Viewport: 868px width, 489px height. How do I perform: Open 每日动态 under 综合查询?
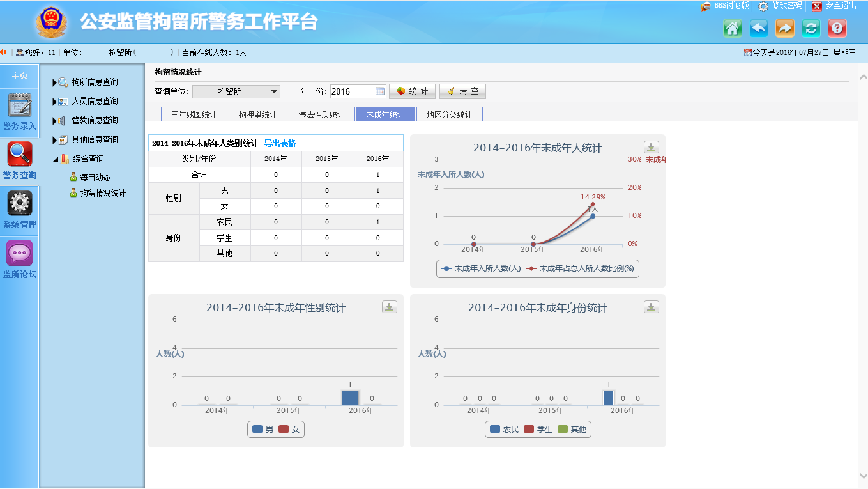click(95, 177)
